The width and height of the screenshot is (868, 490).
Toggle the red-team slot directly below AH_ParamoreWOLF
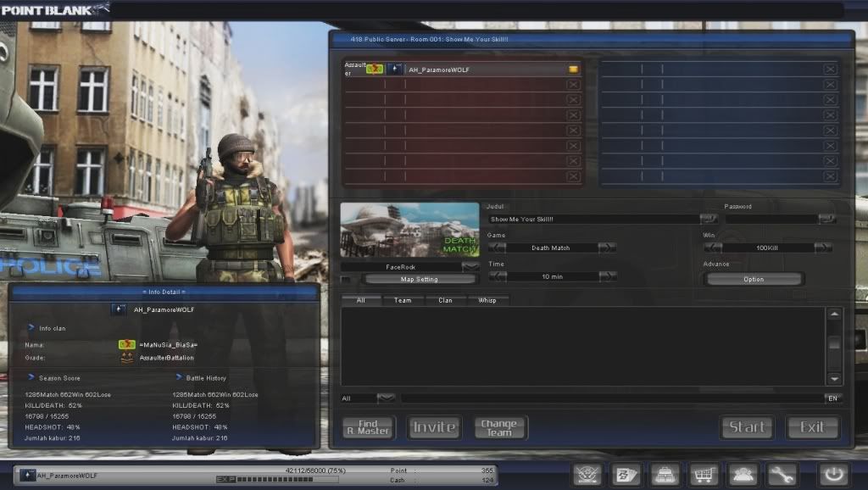tap(573, 85)
